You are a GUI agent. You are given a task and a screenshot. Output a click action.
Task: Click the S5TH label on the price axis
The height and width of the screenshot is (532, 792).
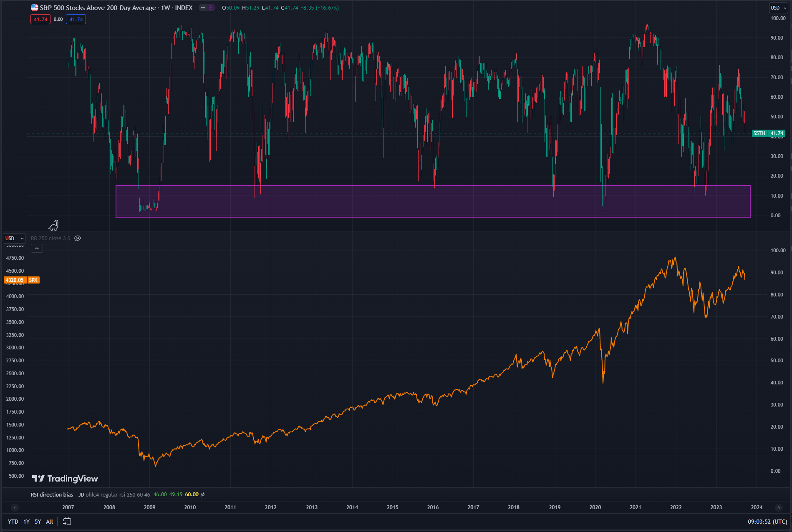(759, 133)
